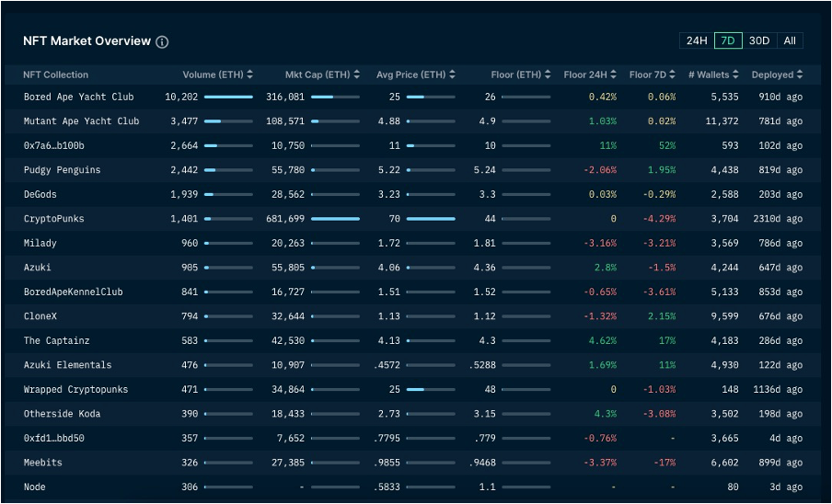Sort by # Wallets column arrows

point(736,74)
